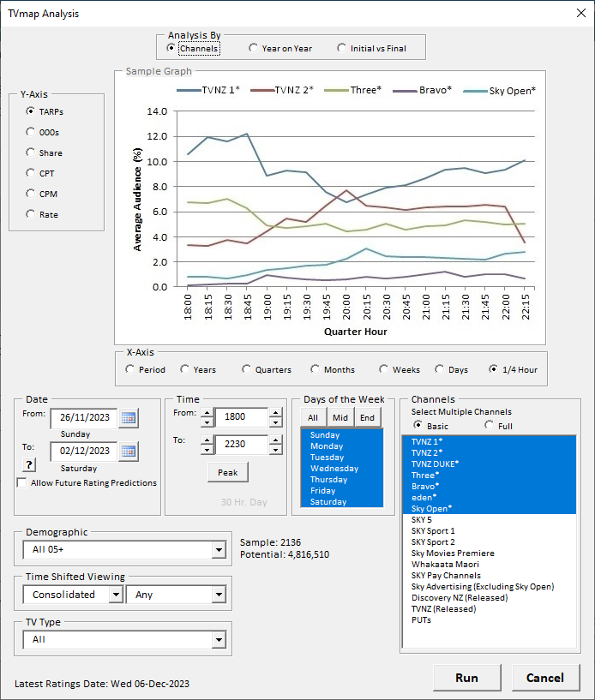Increase To time with left up arrow
The width and height of the screenshot is (595, 700).
207,440
